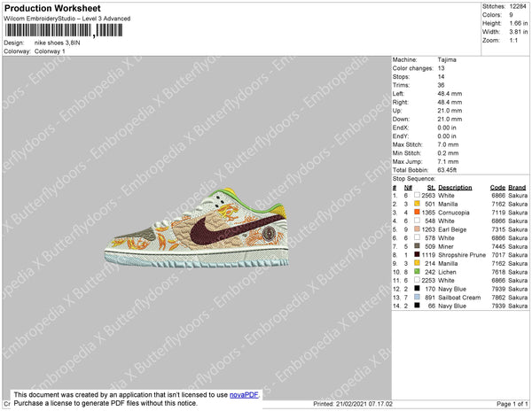Click the Machine value 'Tajima'
This screenshot has width=532, height=411.
pyautogui.click(x=447, y=59)
